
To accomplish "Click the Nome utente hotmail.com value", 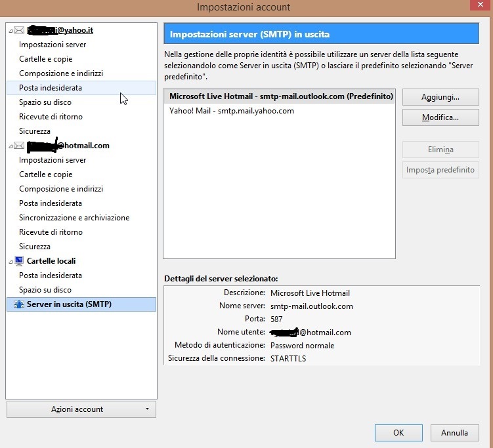I will [311, 333].
